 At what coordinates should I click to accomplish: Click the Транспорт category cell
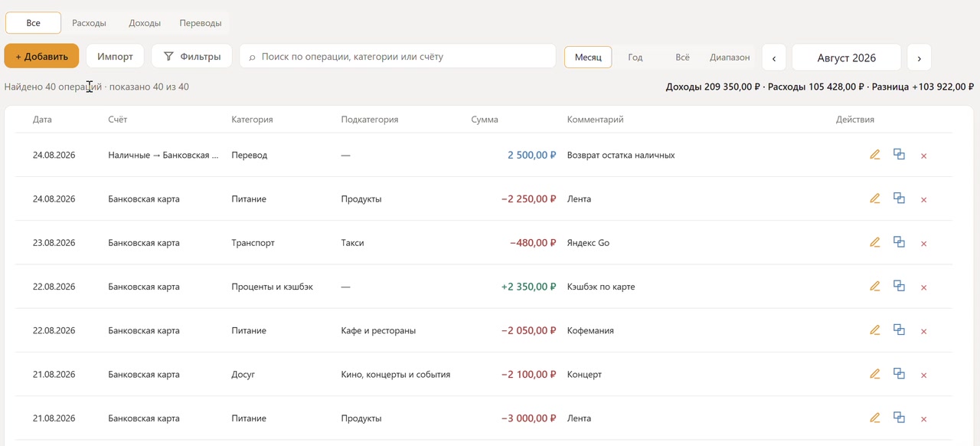253,243
